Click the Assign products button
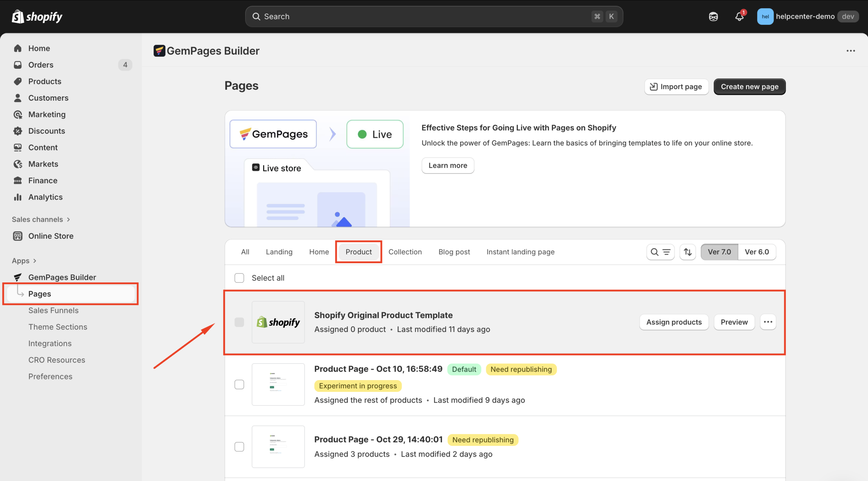The image size is (868, 481). coord(674,322)
